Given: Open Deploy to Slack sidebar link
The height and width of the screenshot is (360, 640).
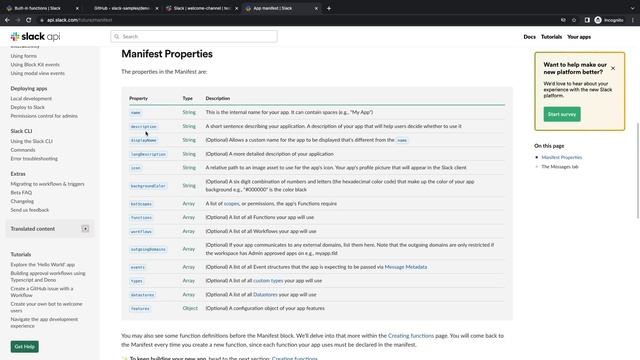Looking at the screenshot, I should 27,107.
